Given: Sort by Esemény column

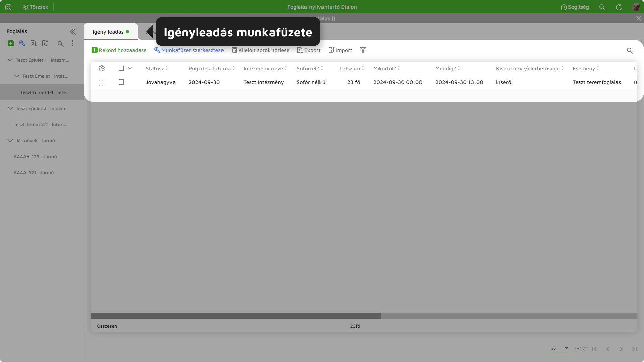Looking at the screenshot, I should coord(586,69).
